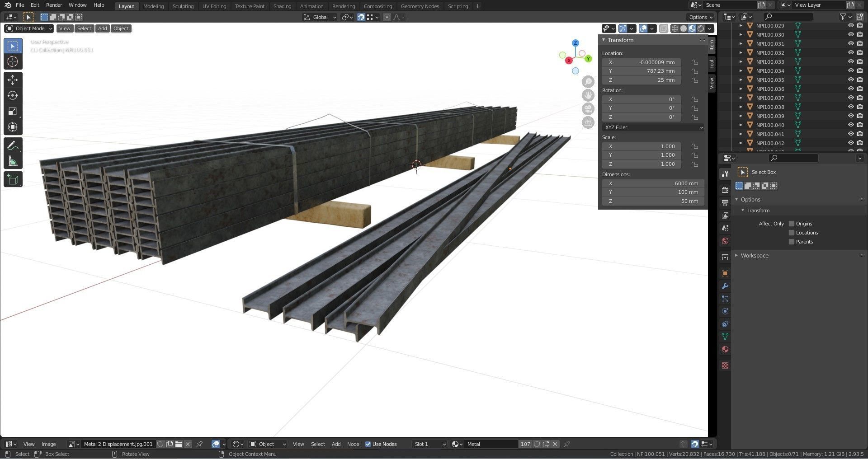Uncheck the Use Nodes checkbox
This screenshot has width=868, height=459.
[x=368, y=444]
